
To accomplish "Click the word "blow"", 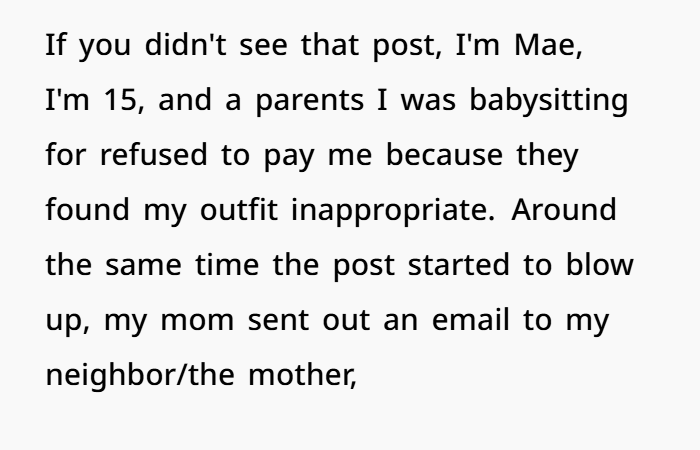I will coord(600,265).
